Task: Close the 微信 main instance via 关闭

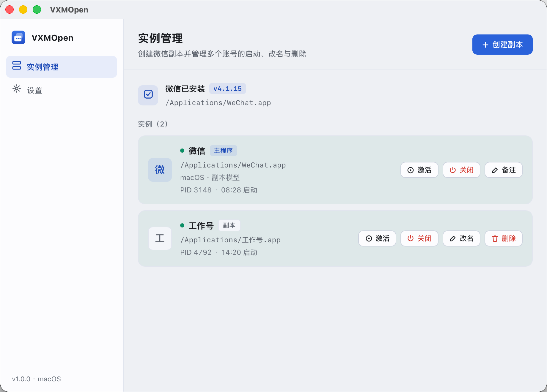Action: click(x=461, y=170)
